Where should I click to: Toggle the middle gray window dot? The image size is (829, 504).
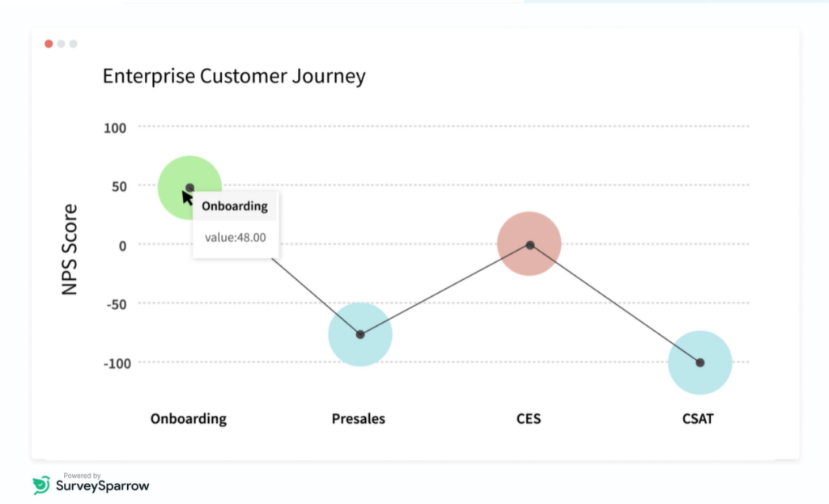coord(62,43)
